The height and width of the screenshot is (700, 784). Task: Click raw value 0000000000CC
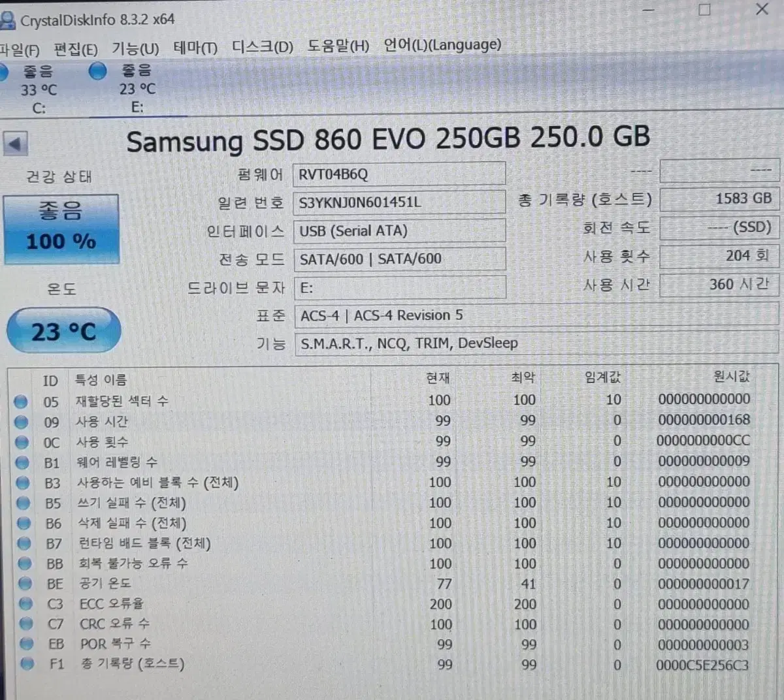pos(704,440)
